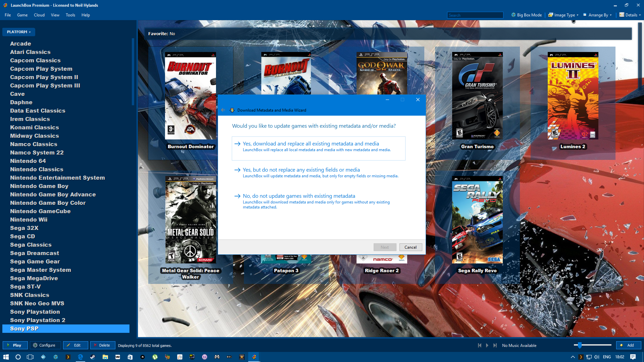The image size is (644, 362).
Task: Open the Windows Start menu
Action: click(6, 357)
